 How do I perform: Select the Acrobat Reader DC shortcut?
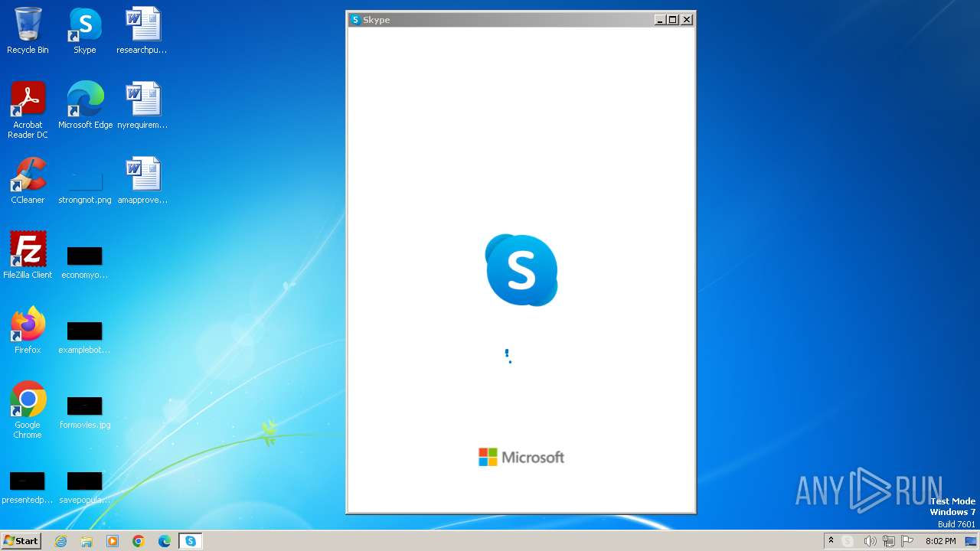coord(28,110)
